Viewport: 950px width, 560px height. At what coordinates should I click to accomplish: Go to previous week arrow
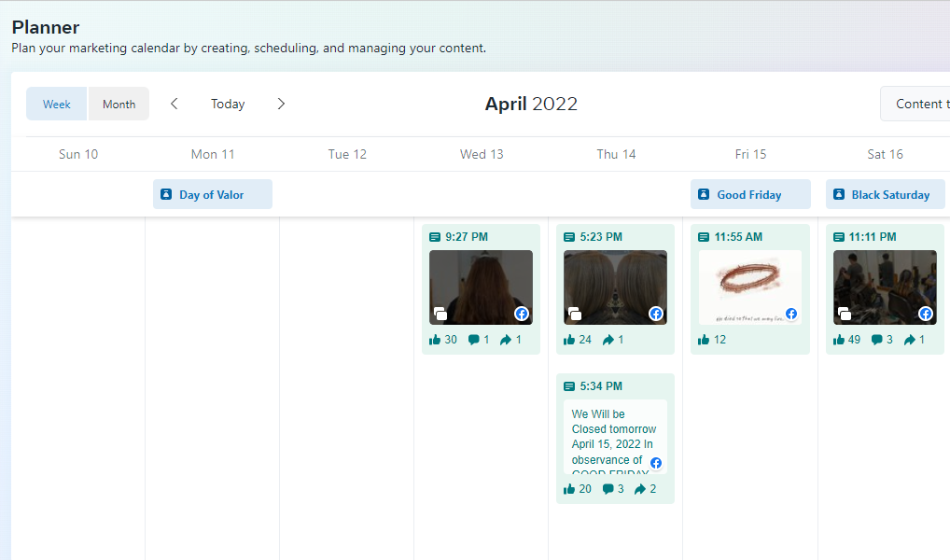[x=174, y=104]
